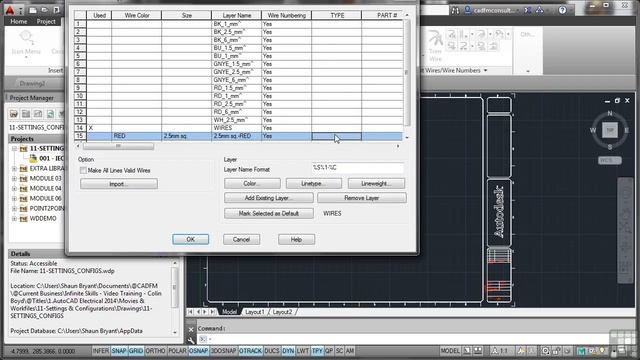
Task: Toggle DYN dynamic input in status bar
Action: point(288,351)
